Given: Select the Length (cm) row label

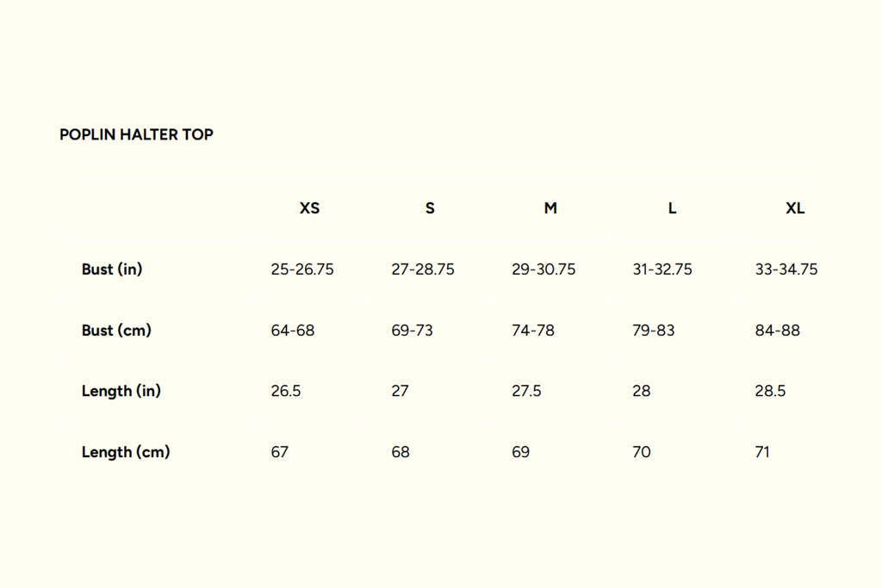Looking at the screenshot, I should (126, 452).
